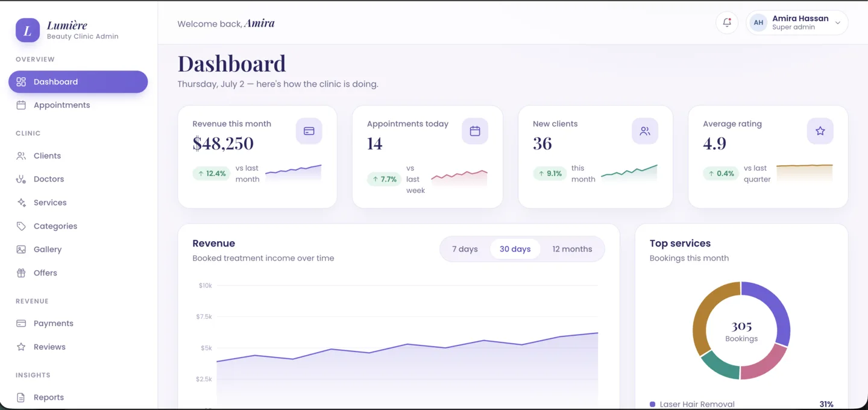Click the Categories tag icon in sidebar
This screenshot has width=868, height=410.
pyautogui.click(x=21, y=226)
